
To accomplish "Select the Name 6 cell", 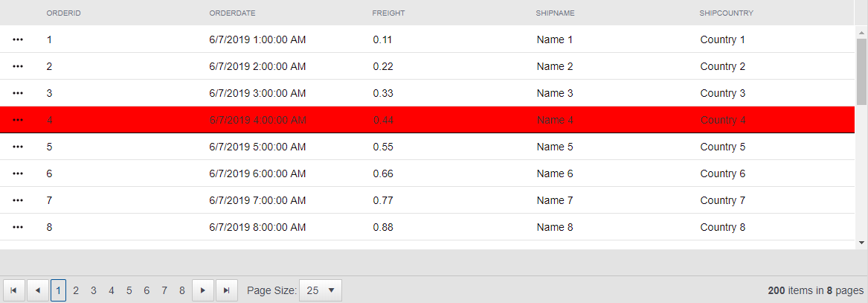I will 555,173.
